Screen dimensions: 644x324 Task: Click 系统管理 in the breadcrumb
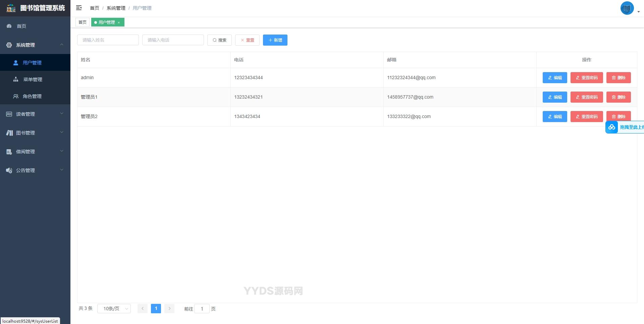coord(116,8)
